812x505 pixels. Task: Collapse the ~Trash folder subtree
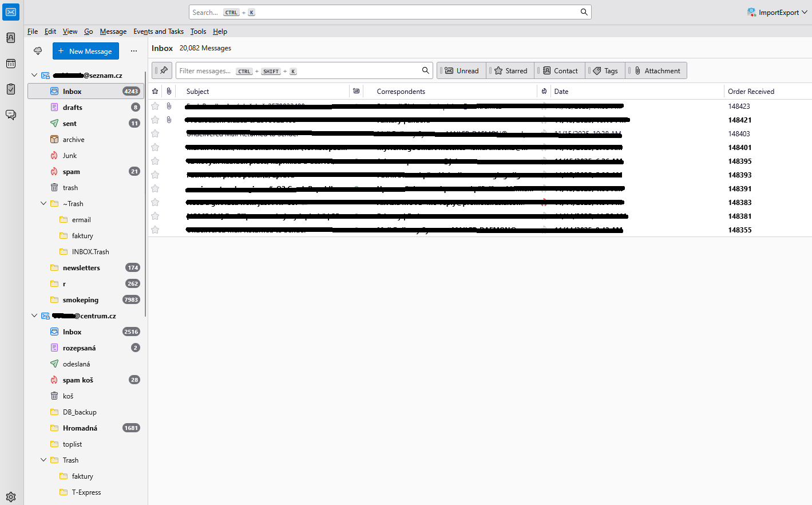coord(43,204)
